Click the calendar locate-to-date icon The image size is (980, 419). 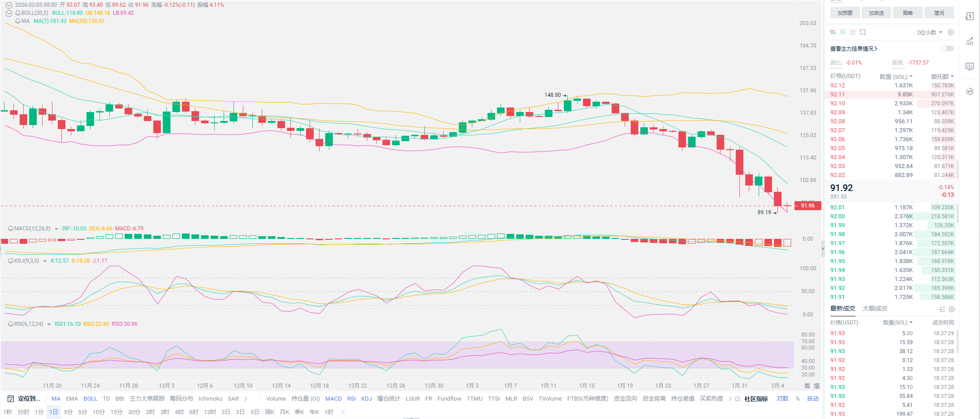pyautogui.click(x=11, y=398)
